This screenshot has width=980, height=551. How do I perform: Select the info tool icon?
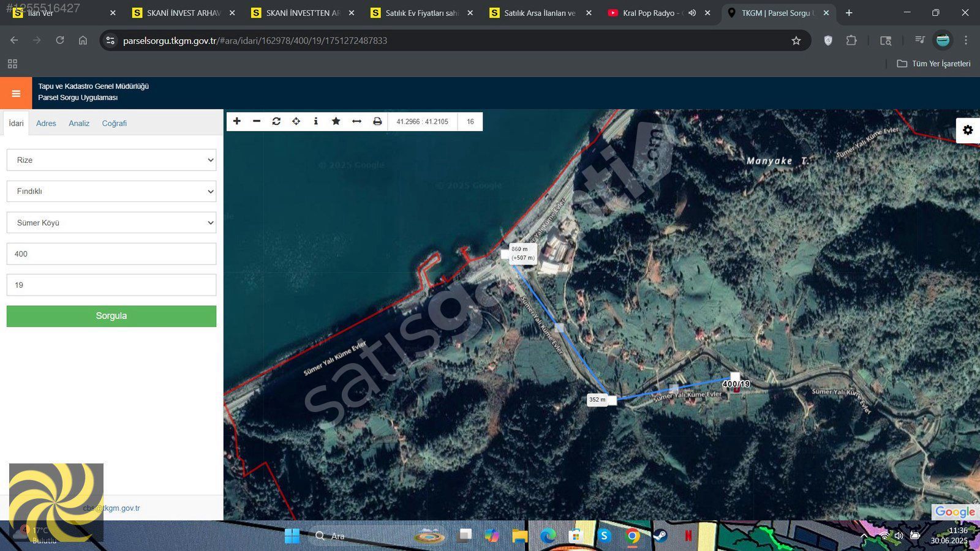point(315,121)
